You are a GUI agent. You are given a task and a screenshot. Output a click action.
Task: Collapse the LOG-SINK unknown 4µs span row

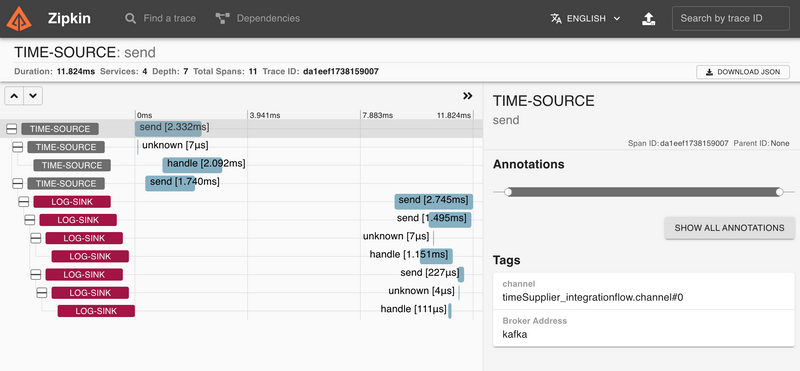(42, 293)
